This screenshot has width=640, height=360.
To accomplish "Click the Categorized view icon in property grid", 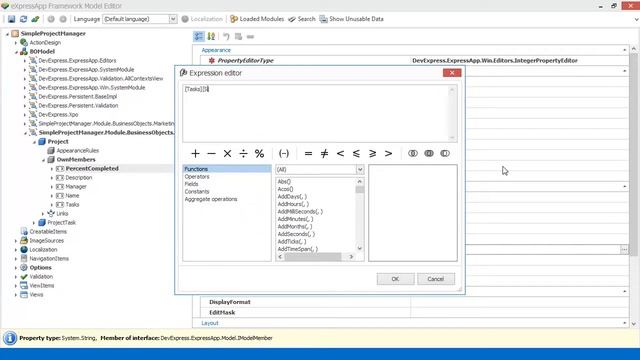I will pyautogui.click(x=198, y=37).
